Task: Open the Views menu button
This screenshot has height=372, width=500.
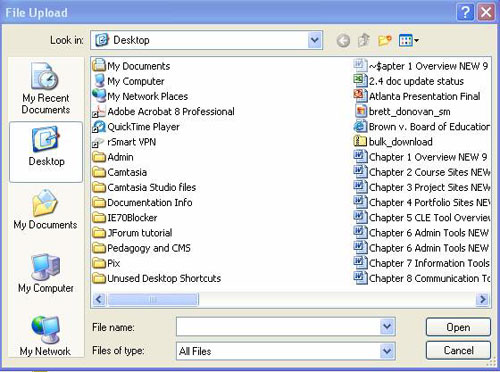Action: coord(408,41)
